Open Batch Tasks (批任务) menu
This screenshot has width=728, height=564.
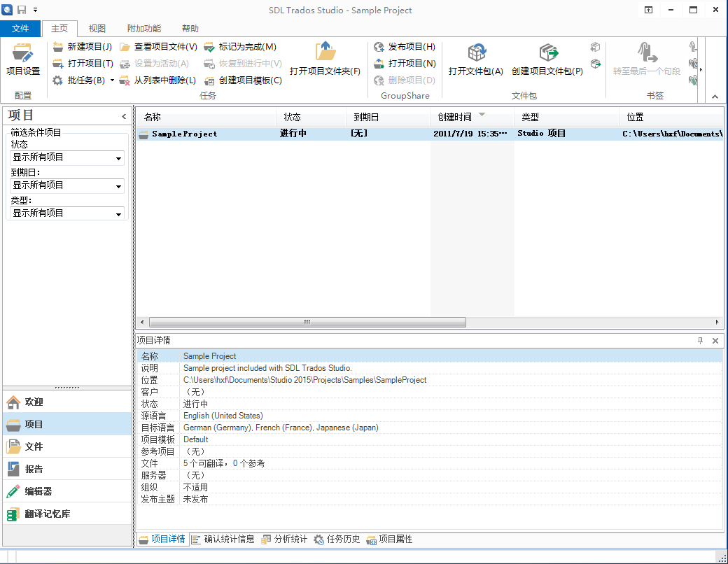(79, 80)
